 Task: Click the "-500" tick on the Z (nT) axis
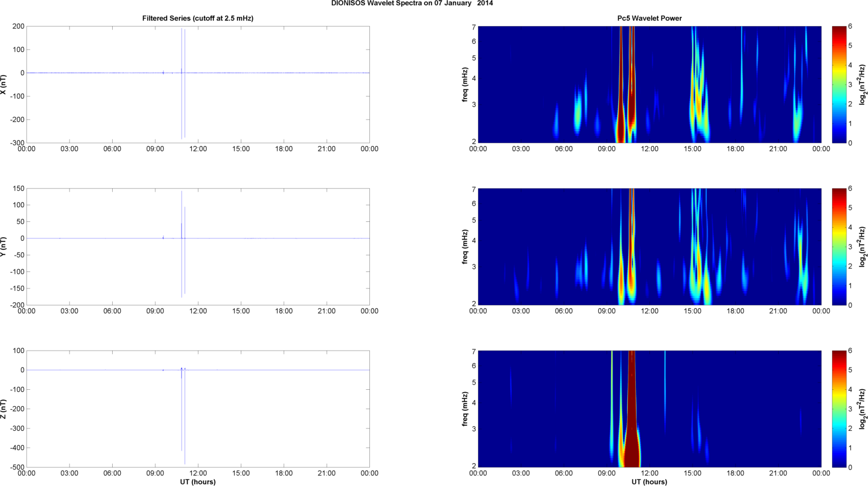pos(17,467)
